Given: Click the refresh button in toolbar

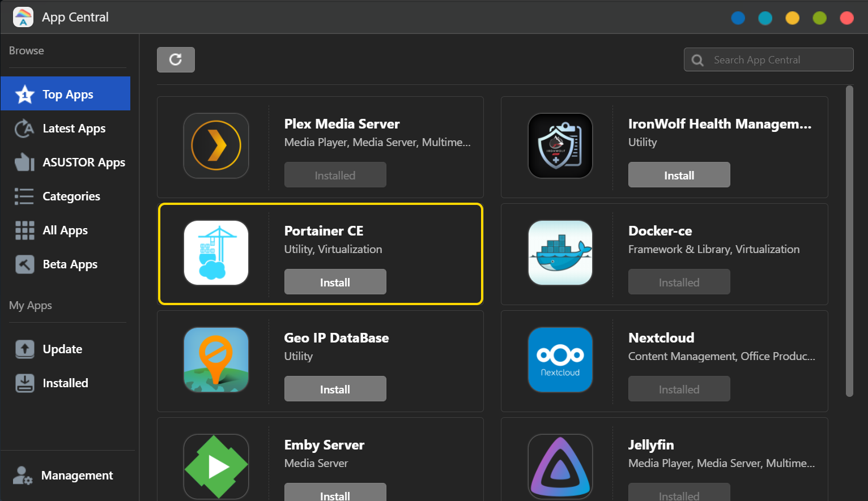Looking at the screenshot, I should tap(176, 59).
